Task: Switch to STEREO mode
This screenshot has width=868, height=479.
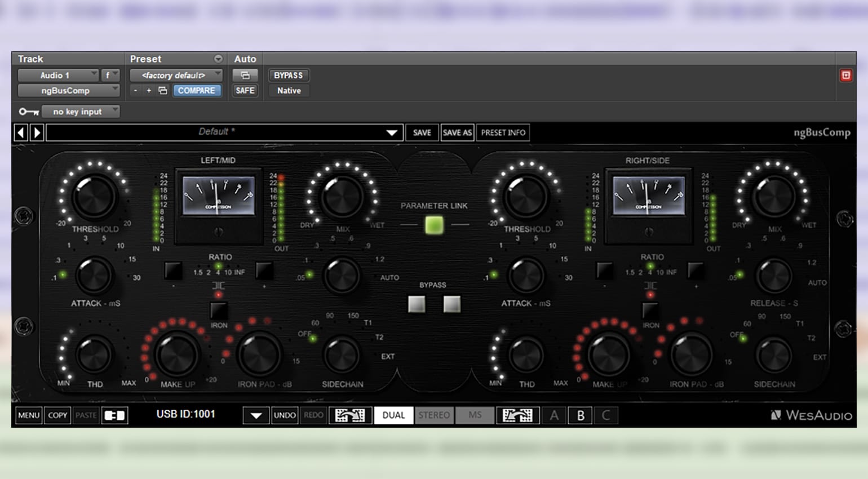Action: (x=434, y=415)
